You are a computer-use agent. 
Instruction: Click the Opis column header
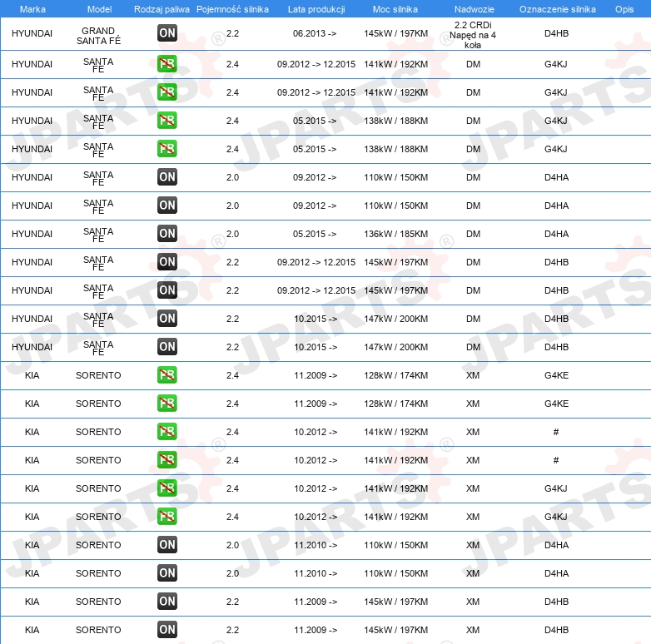(x=624, y=9)
